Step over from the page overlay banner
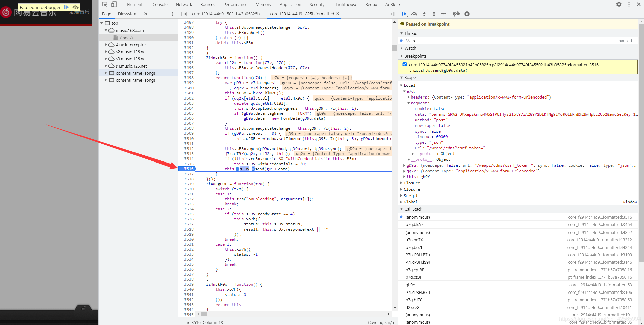Screen dimensions: 644x325 pos(76,7)
